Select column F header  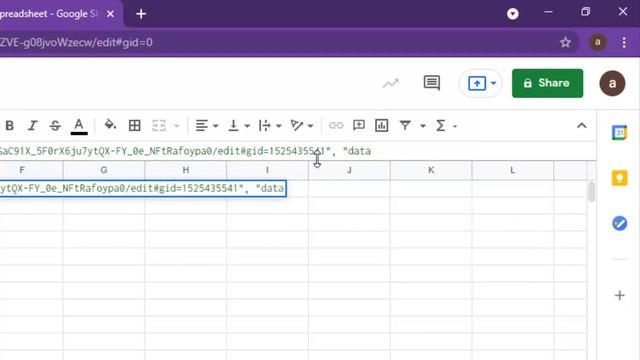pos(31,170)
